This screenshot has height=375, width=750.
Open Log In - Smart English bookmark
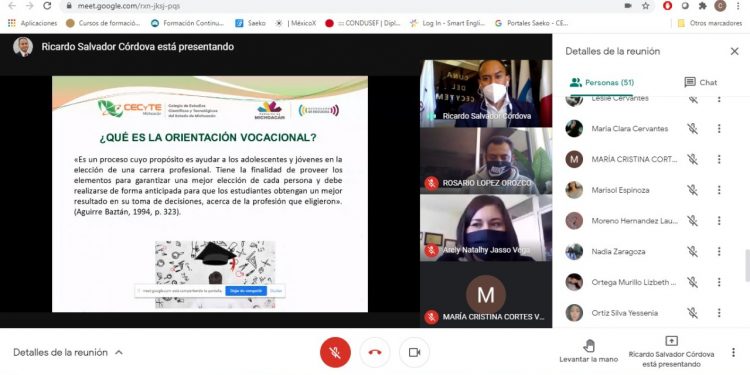pos(448,23)
